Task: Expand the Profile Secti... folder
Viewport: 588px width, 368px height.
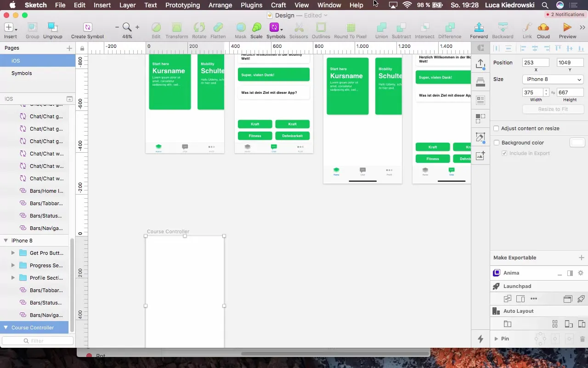Action: click(x=13, y=278)
